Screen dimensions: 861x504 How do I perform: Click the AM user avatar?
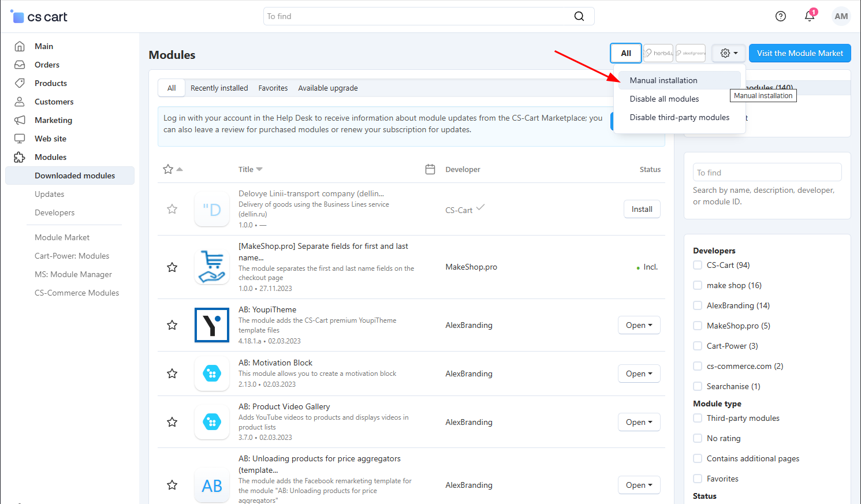click(841, 16)
